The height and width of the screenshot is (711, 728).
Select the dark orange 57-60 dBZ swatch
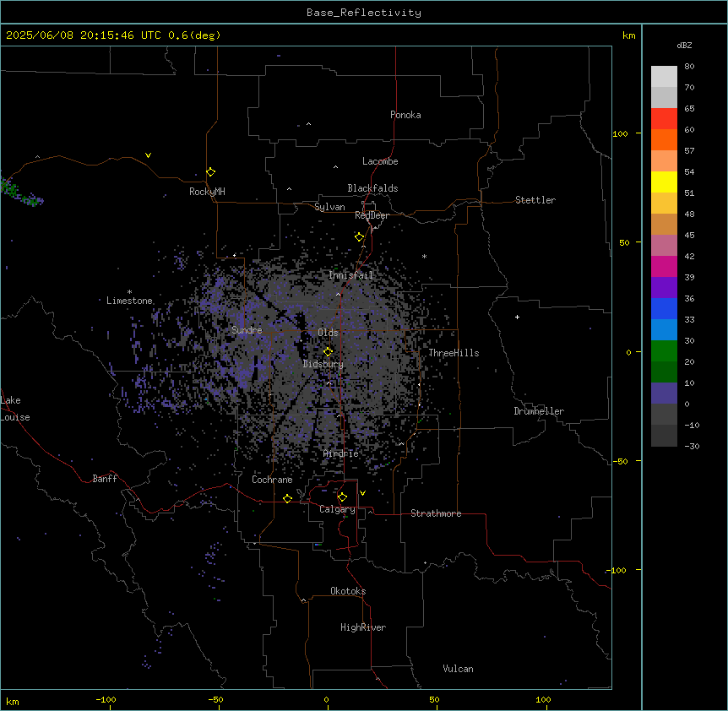point(664,139)
